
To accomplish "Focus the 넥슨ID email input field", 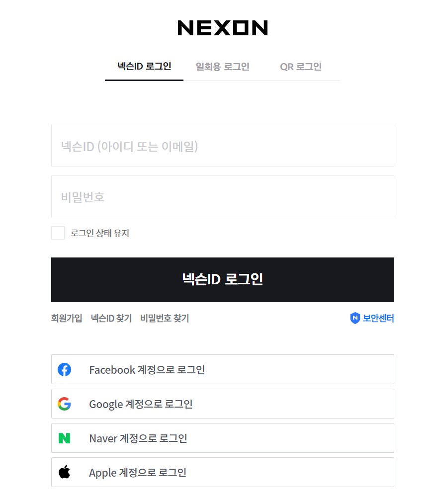I will click(x=222, y=146).
